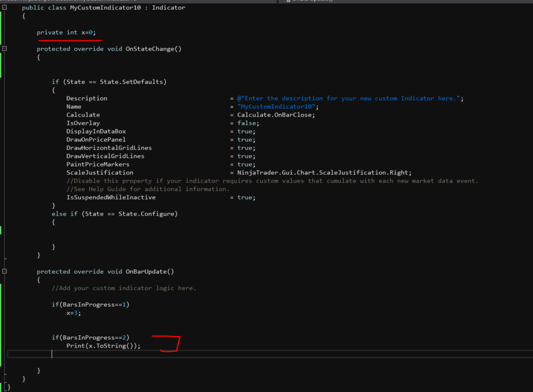Click the Calculate.OnBarClose value

[276, 115]
